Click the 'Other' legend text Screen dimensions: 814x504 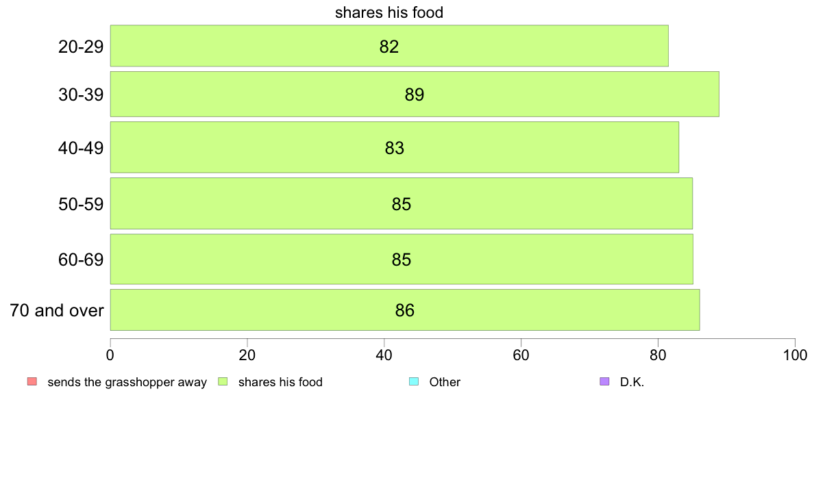pyautogui.click(x=445, y=382)
